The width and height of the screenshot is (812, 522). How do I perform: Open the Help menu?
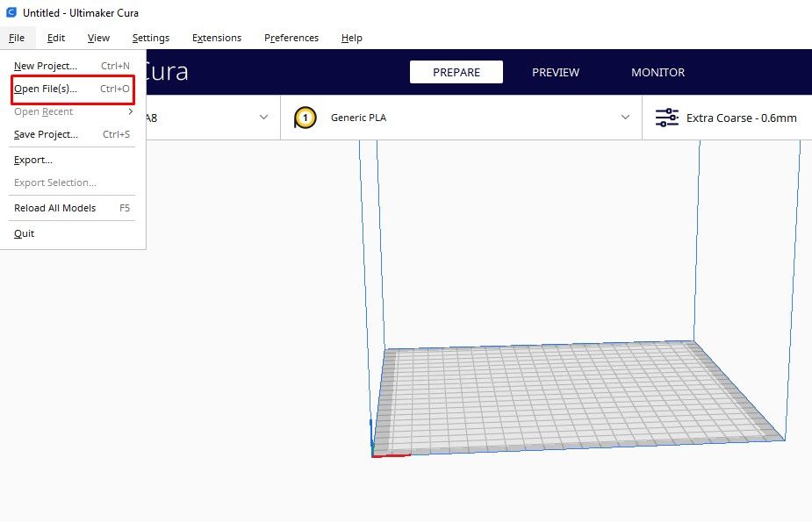pos(351,38)
